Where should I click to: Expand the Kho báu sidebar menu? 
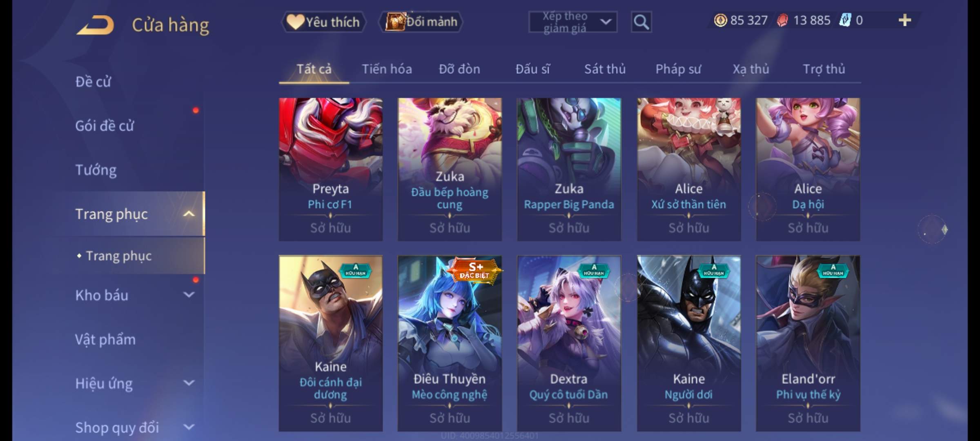pyautogui.click(x=189, y=295)
